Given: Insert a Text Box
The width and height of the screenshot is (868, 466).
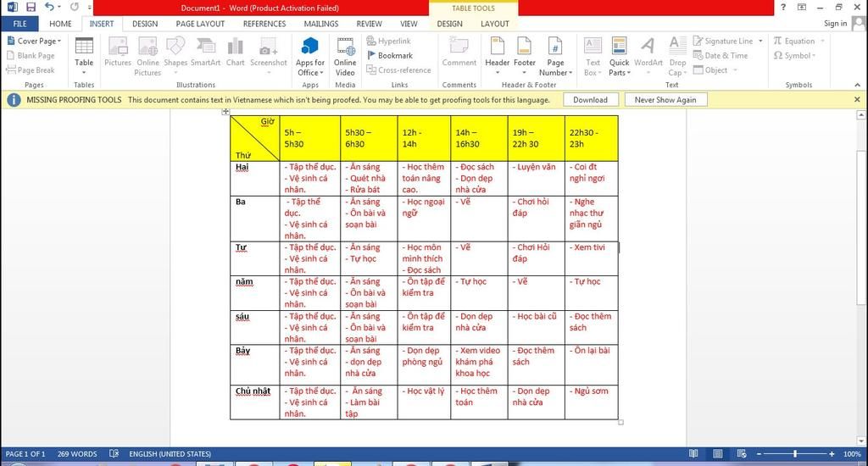Looking at the screenshot, I should pos(593,57).
